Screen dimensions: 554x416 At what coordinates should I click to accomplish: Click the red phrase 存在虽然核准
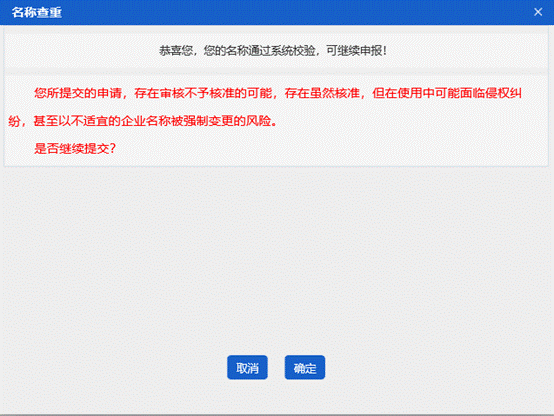tap(322, 93)
